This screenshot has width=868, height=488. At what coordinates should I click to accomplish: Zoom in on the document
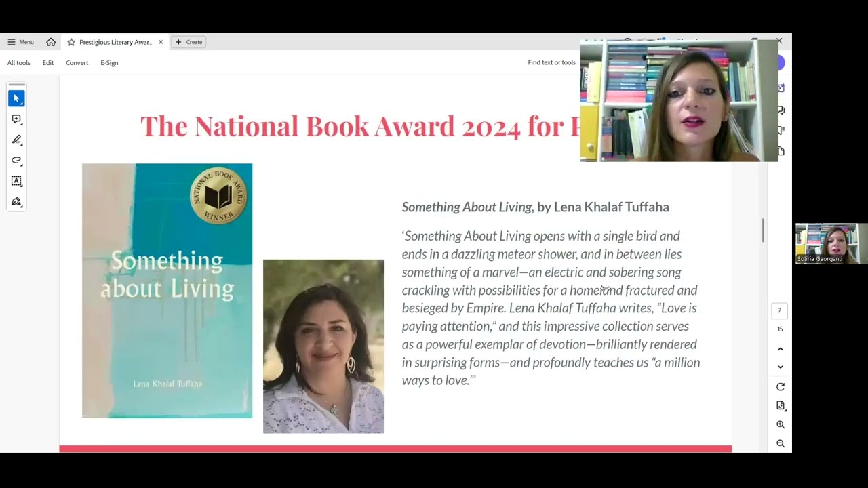pyautogui.click(x=781, y=424)
